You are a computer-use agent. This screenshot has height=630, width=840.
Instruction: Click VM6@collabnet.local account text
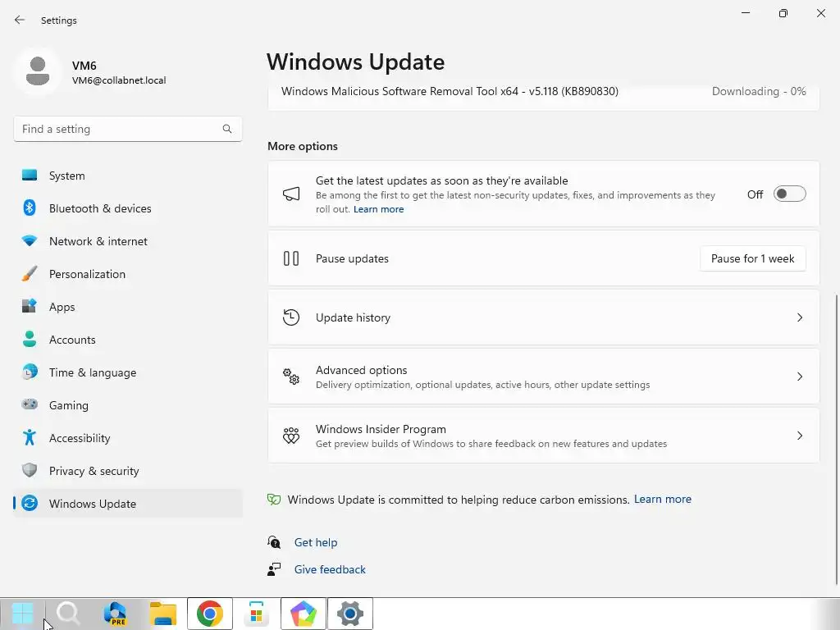[119, 80]
